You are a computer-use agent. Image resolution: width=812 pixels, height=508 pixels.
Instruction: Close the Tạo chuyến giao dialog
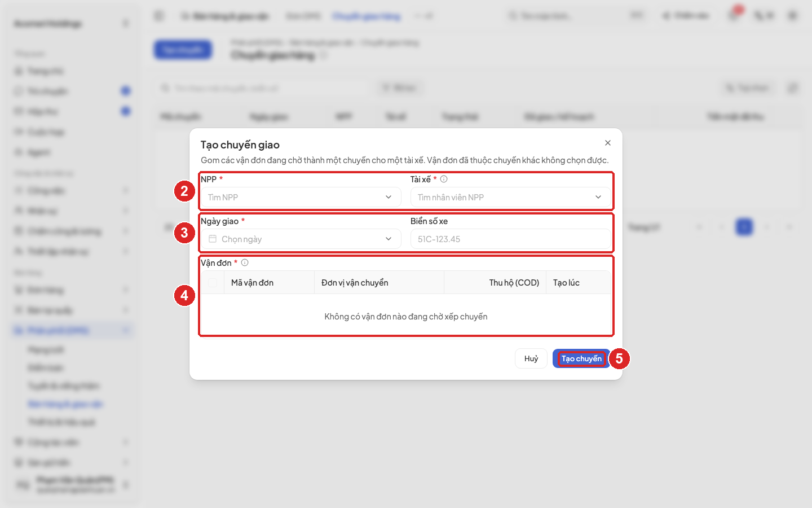click(x=608, y=143)
